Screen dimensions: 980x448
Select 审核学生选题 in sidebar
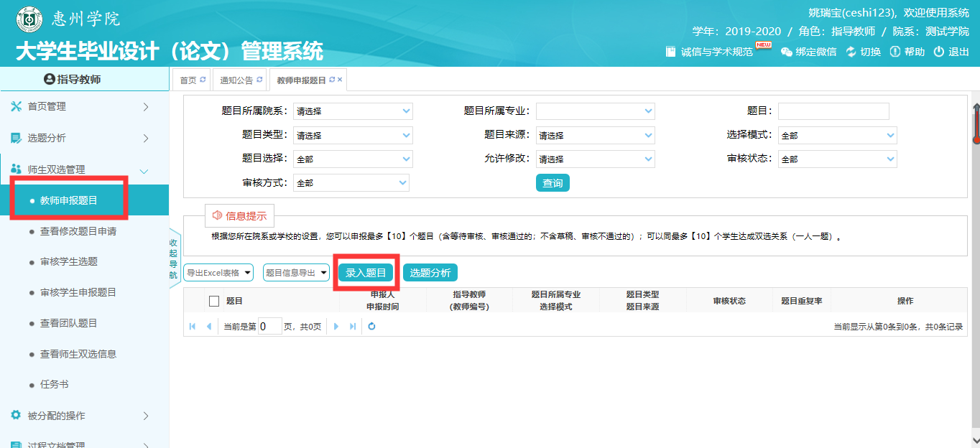pos(69,261)
